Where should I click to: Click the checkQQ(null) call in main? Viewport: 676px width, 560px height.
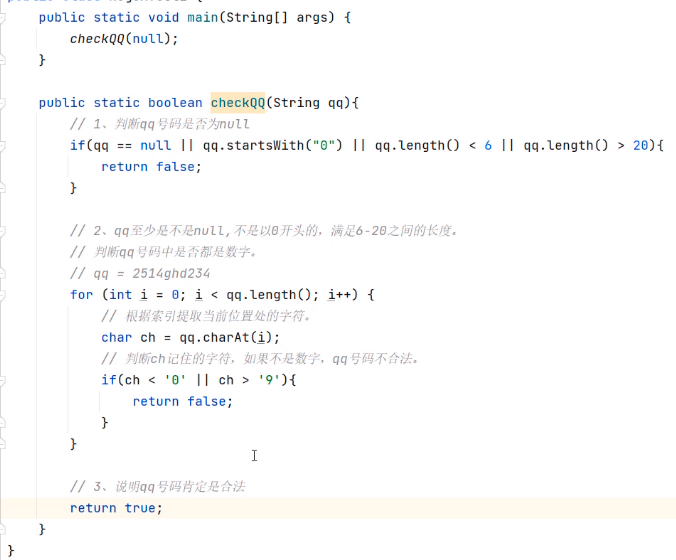coord(124,39)
